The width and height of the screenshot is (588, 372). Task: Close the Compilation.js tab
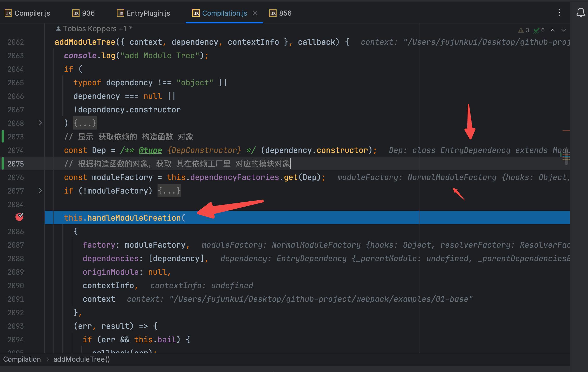coord(255,13)
